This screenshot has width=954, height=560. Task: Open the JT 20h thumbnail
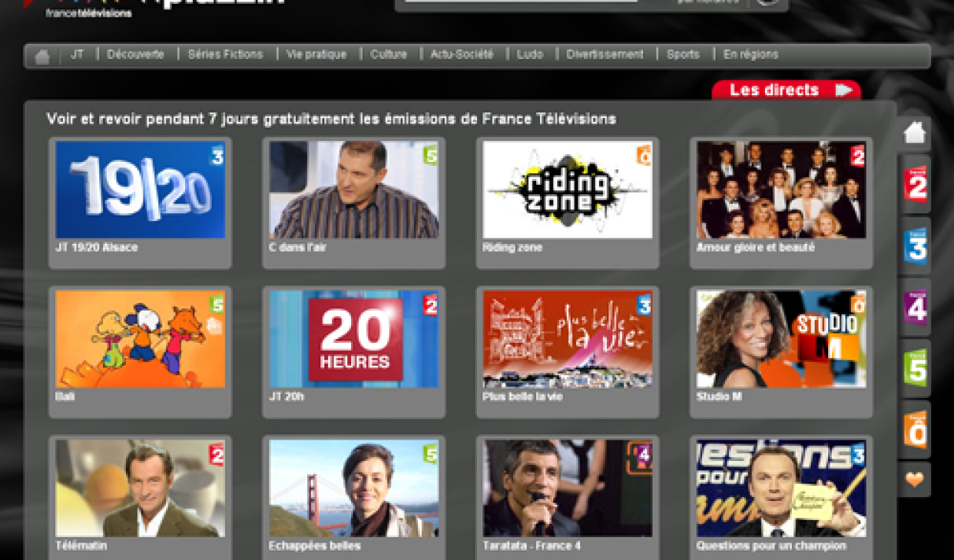point(353,339)
